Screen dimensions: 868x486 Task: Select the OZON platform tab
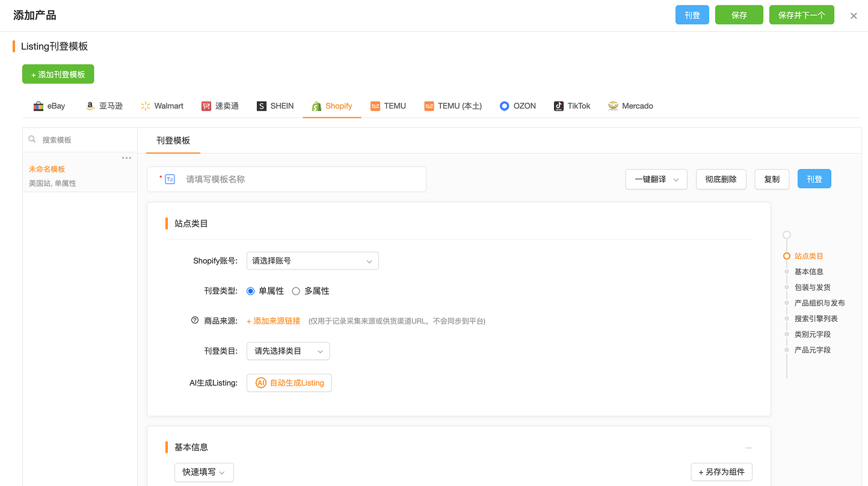517,106
